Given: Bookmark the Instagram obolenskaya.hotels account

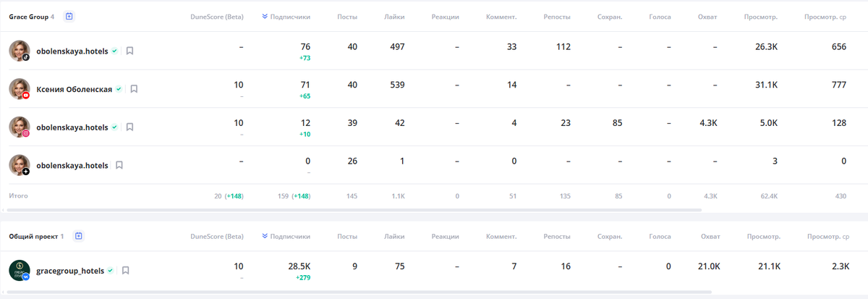Looking at the screenshot, I should 130,127.
